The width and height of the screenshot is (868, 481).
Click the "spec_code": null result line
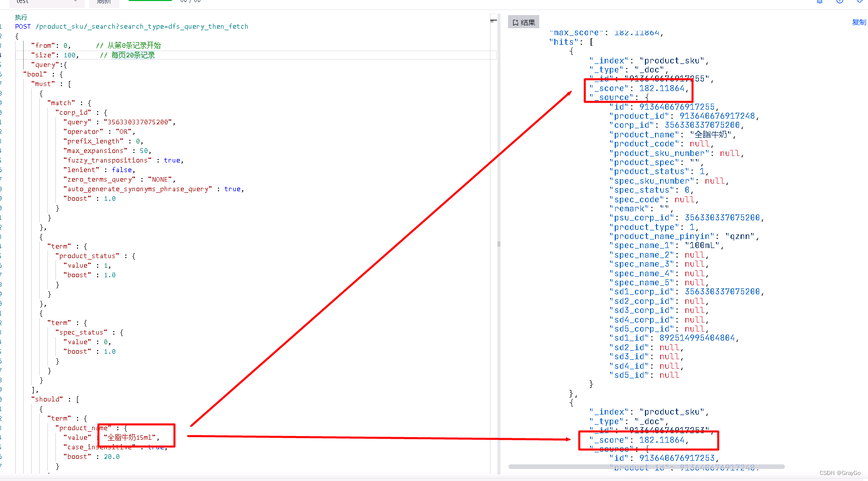[x=654, y=199]
